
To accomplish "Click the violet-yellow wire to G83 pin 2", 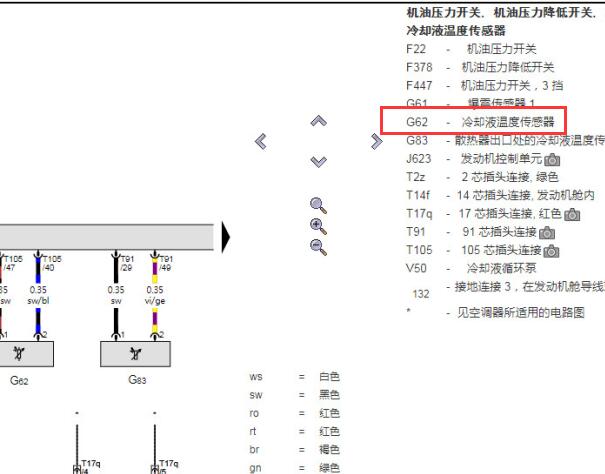I will coord(155,322).
